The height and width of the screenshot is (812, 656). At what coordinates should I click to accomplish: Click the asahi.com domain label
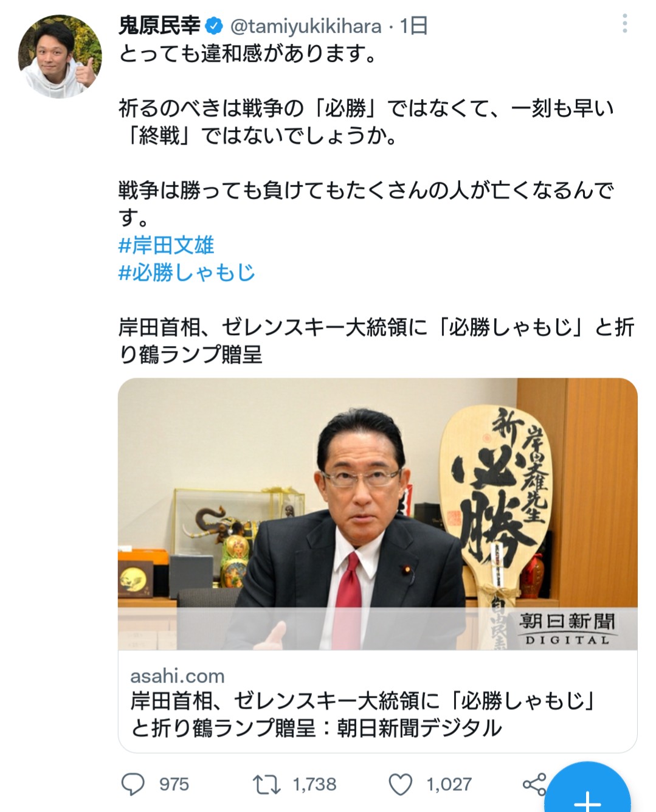pos(178,675)
